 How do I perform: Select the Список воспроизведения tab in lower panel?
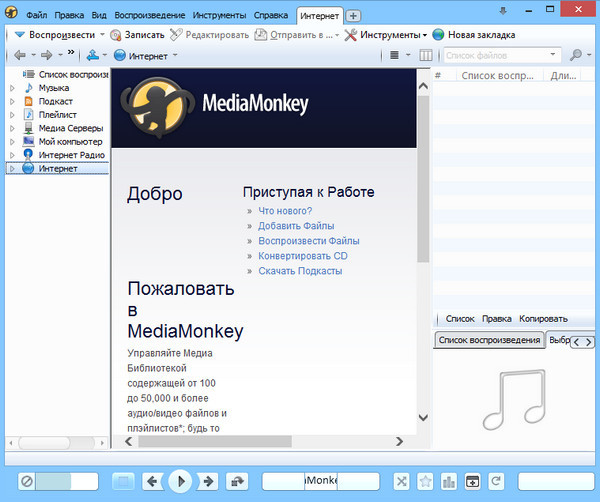tap(489, 340)
